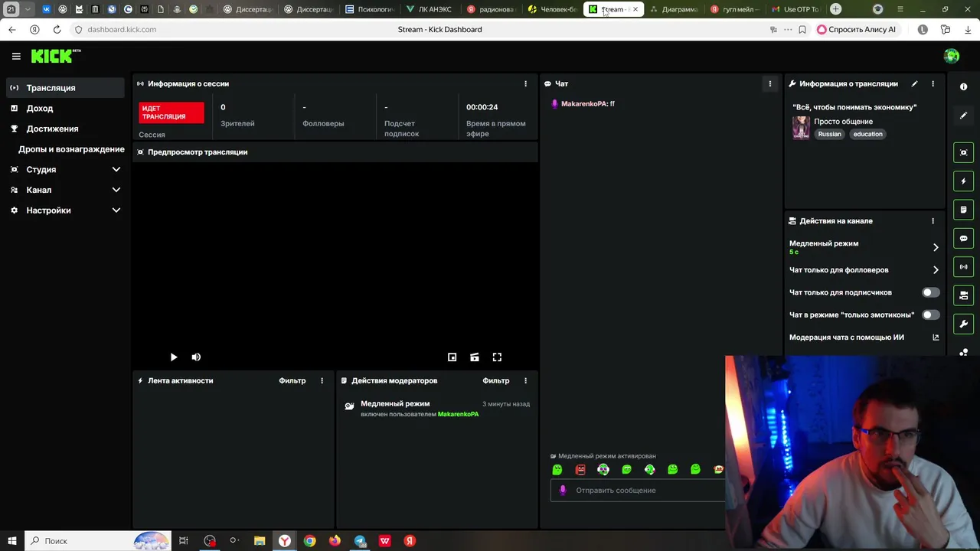Toggle activity feed lightning widget in sidebar

point(964,181)
